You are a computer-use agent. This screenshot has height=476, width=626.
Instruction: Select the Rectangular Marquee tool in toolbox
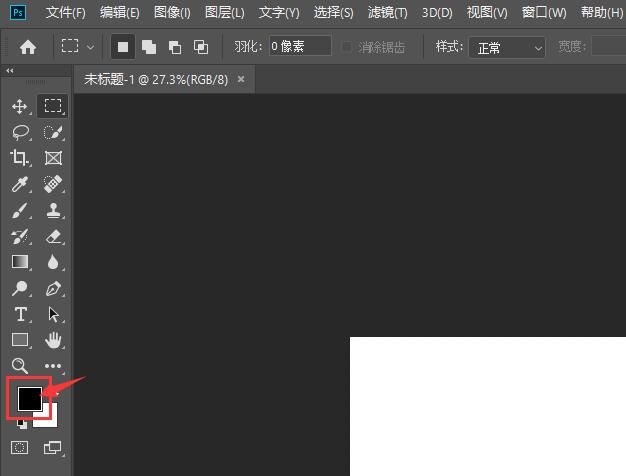(53, 106)
